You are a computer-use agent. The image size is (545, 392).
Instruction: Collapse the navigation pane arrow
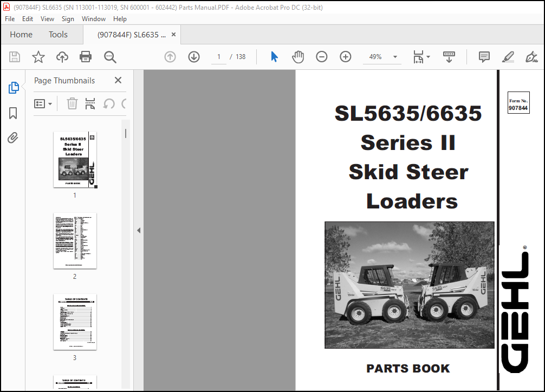(139, 231)
